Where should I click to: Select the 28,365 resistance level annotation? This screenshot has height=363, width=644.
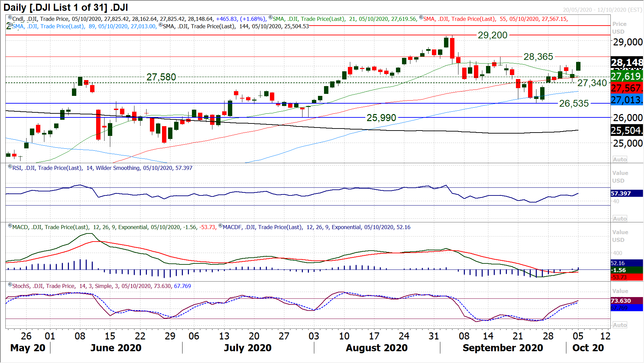point(538,57)
